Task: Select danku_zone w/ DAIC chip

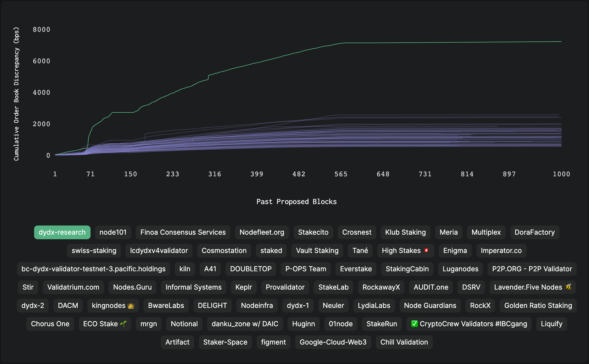Action: (245, 324)
